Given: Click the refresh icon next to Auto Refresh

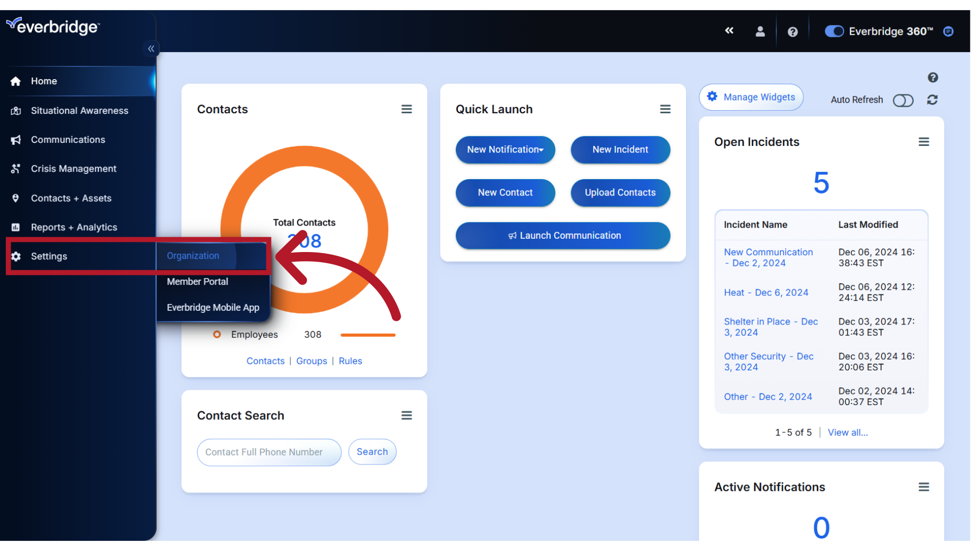Looking at the screenshot, I should point(933,100).
